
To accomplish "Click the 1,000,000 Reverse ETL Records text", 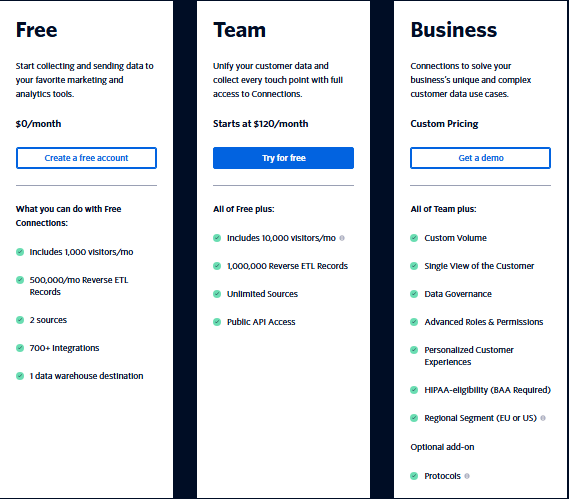I will pos(287,266).
